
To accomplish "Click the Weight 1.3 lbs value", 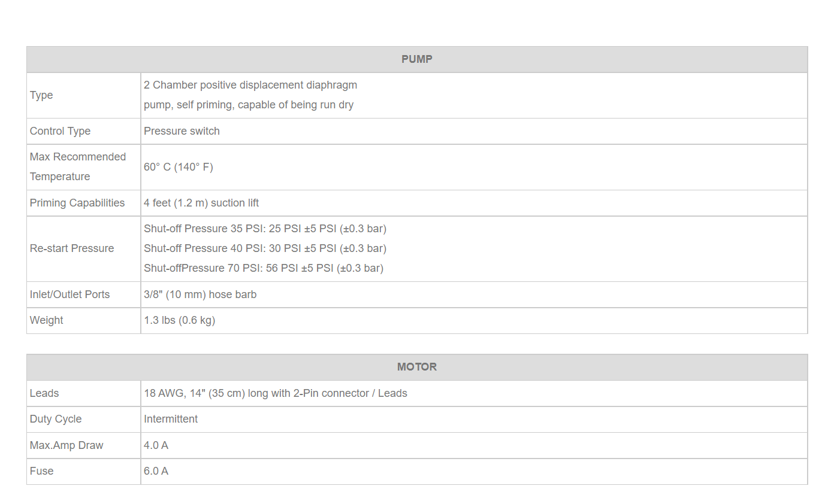I will click(x=179, y=320).
